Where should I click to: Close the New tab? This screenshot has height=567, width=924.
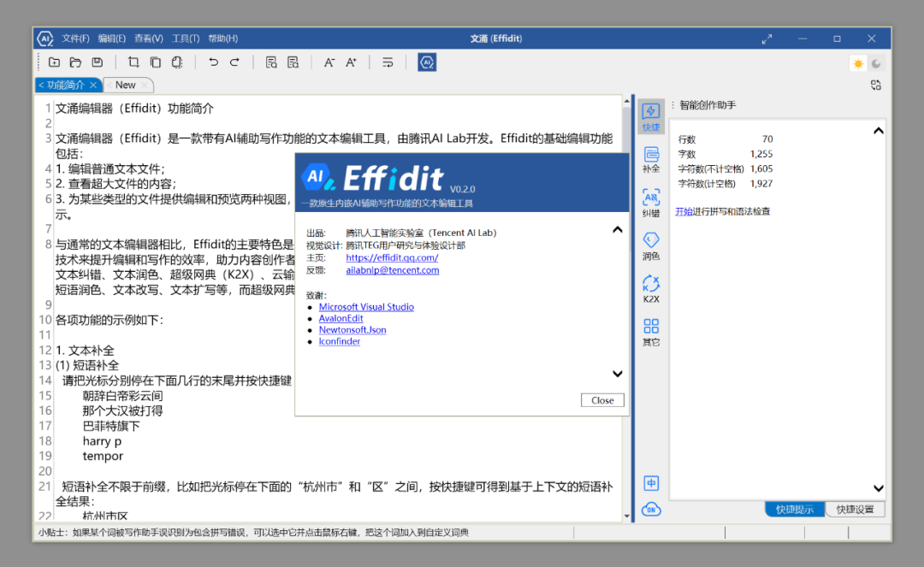[x=145, y=86]
